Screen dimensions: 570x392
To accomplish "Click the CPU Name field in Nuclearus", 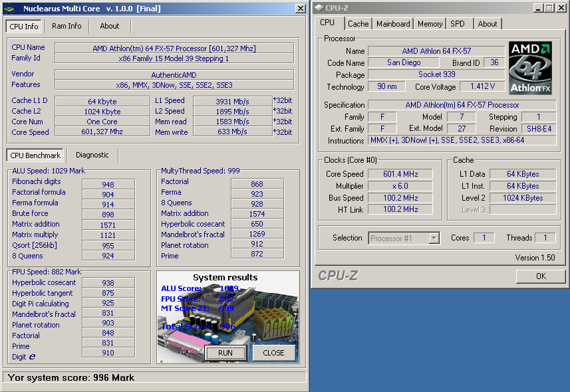I will pyautogui.click(x=174, y=48).
